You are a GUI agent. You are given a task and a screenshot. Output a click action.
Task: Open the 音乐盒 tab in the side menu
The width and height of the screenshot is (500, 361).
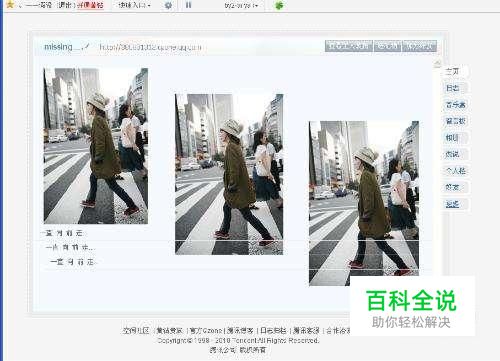pyautogui.click(x=455, y=105)
